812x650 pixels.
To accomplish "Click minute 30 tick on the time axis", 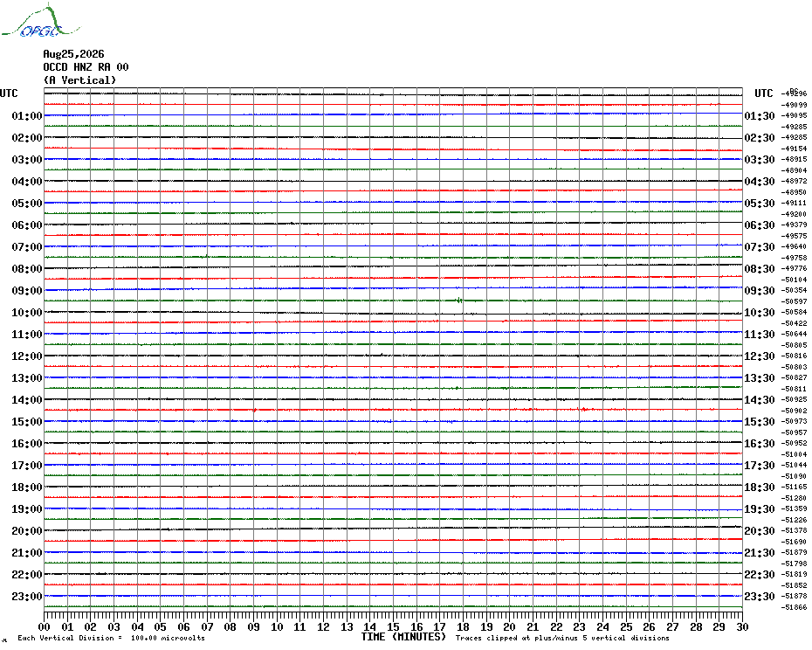I will click(x=742, y=626).
